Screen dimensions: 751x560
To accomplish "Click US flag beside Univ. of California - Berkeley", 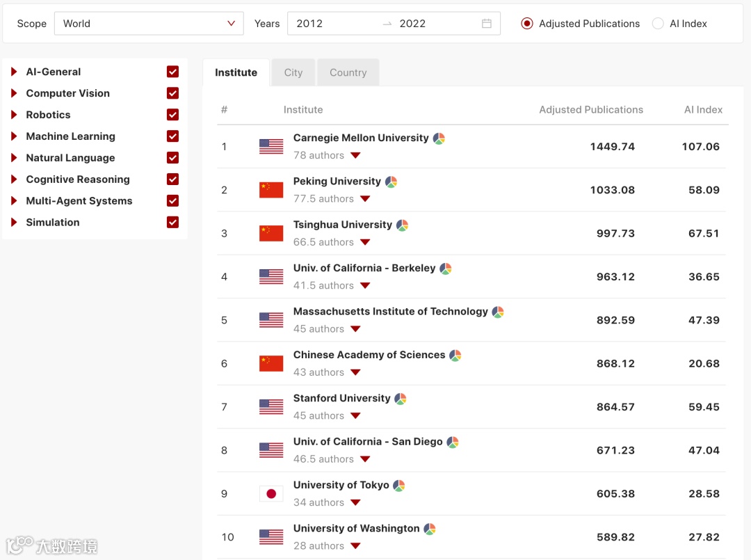I will point(271,276).
